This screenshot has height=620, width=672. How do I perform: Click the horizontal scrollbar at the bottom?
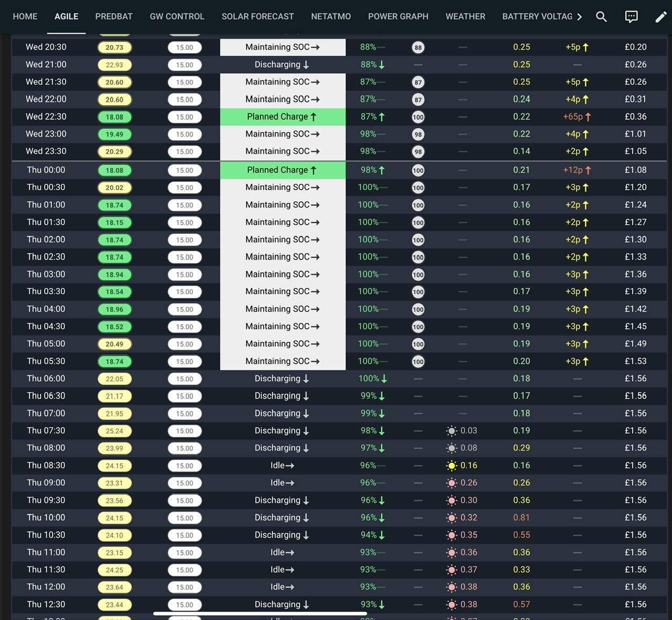click(260, 613)
